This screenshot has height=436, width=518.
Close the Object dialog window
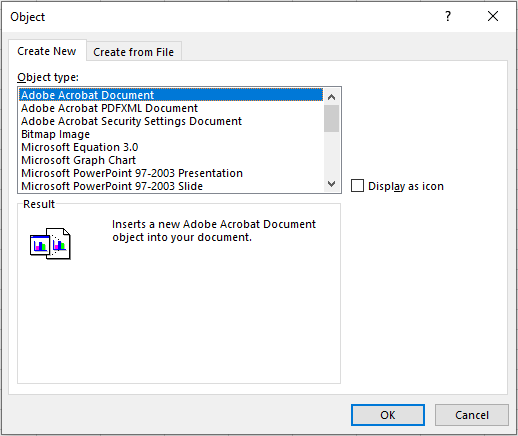493,16
